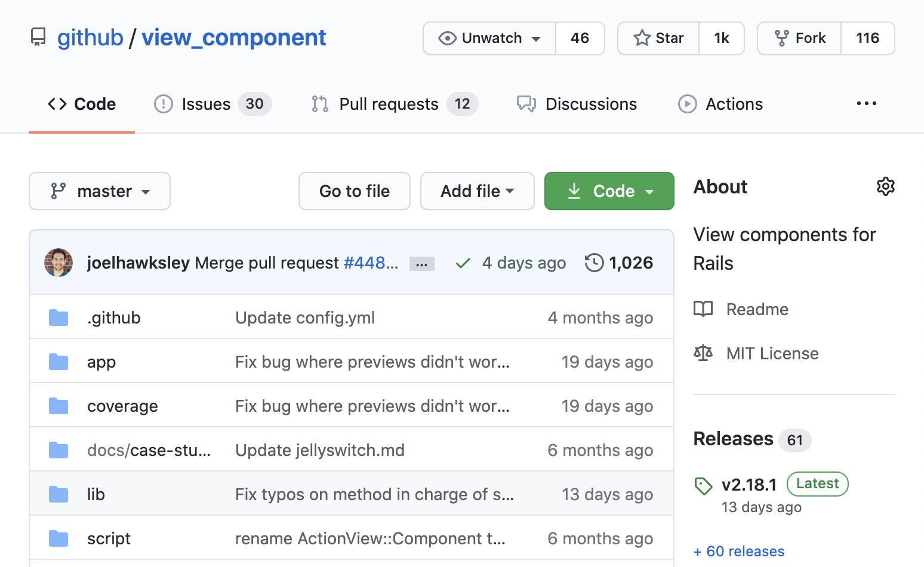The height and width of the screenshot is (567, 924).
Task: View license via the scales icon
Action: point(704,353)
